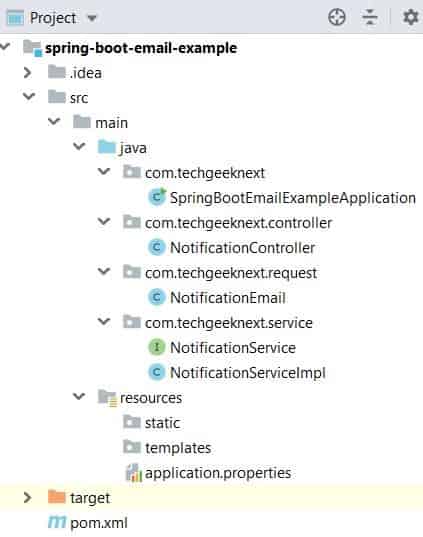The image size is (423, 537).
Task: Expand the target folder chevron
Action: [x=27, y=497]
